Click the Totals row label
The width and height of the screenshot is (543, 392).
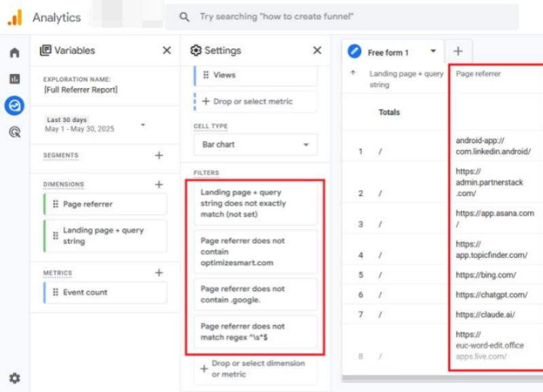tap(389, 112)
